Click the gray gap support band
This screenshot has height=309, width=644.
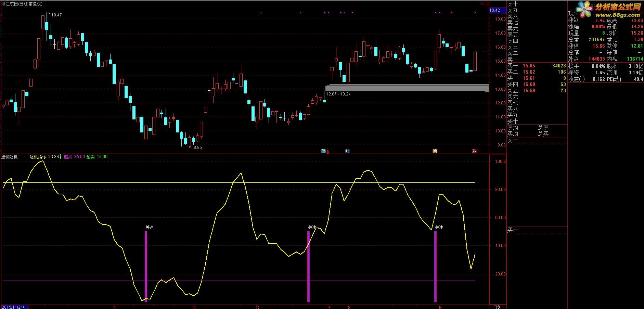pyautogui.click(x=407, y=87)
